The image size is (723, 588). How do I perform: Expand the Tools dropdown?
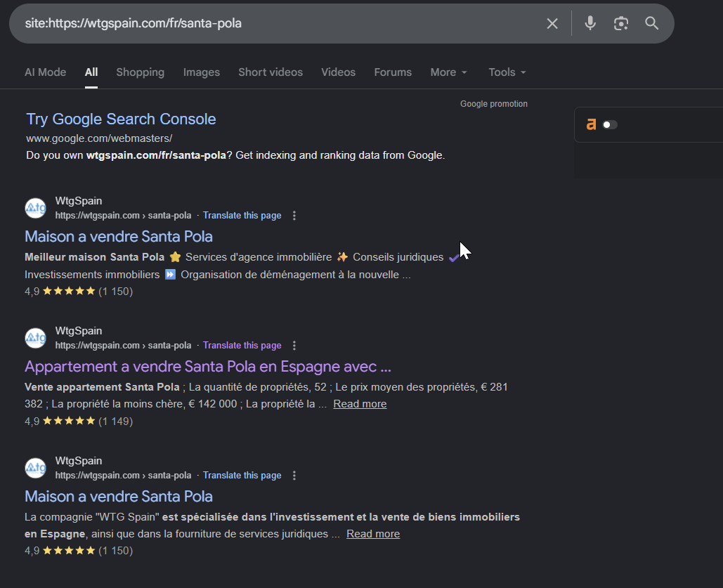click(x=507, y=72)
